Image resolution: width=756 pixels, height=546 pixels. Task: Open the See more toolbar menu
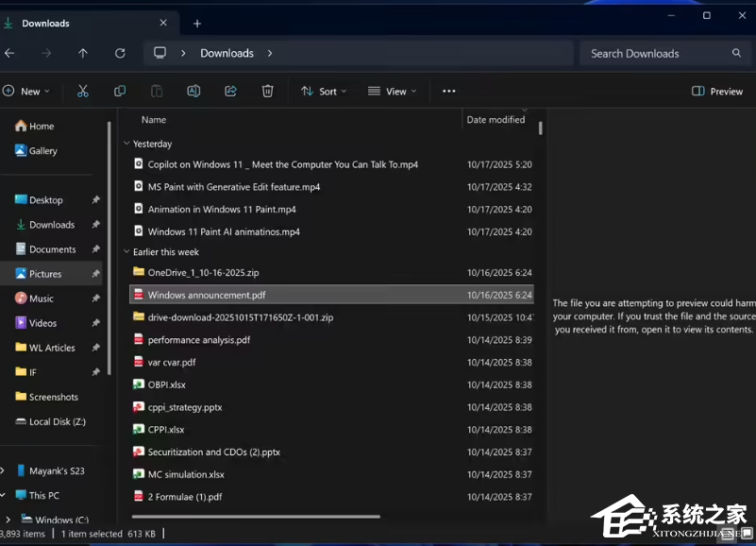coord(448,91)
